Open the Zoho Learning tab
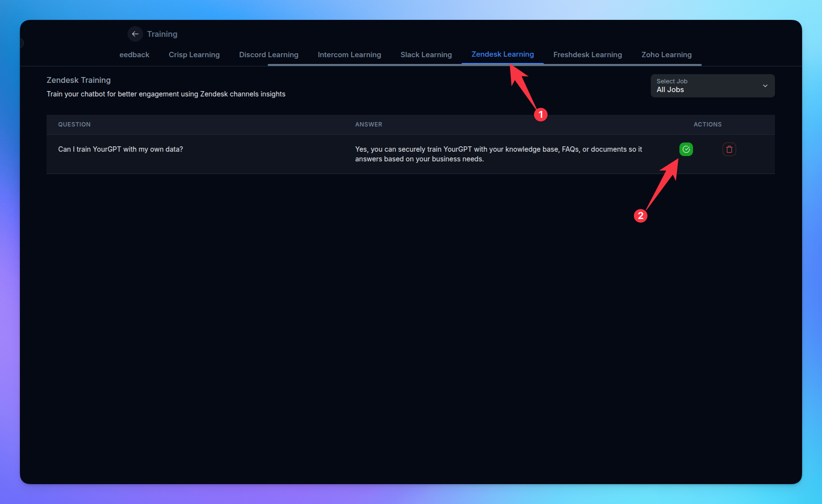 tap(666, 55)
